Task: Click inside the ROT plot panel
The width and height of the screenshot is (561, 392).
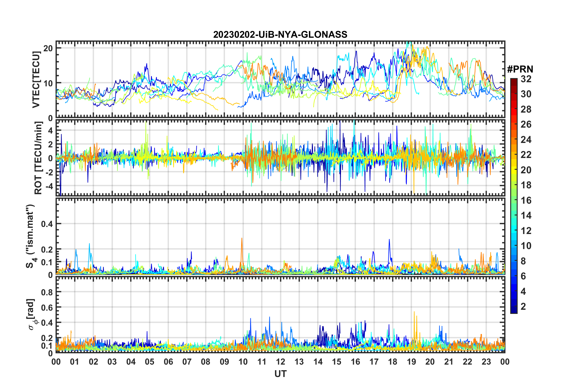Action: pos(280,158)
